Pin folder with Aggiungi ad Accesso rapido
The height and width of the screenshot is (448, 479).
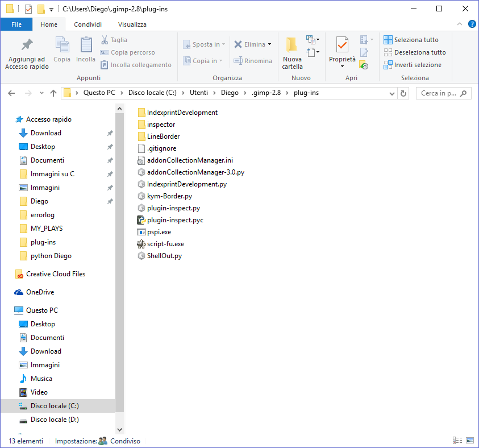[27, 54]
